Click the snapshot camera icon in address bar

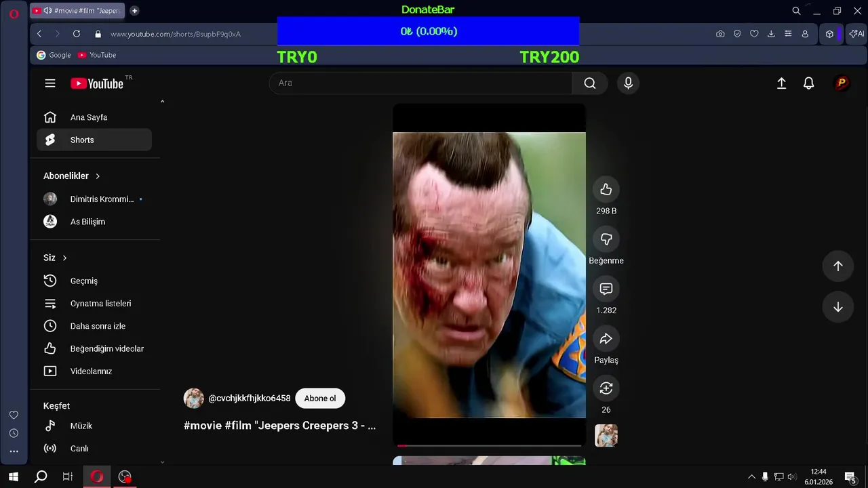coord(720,34)
